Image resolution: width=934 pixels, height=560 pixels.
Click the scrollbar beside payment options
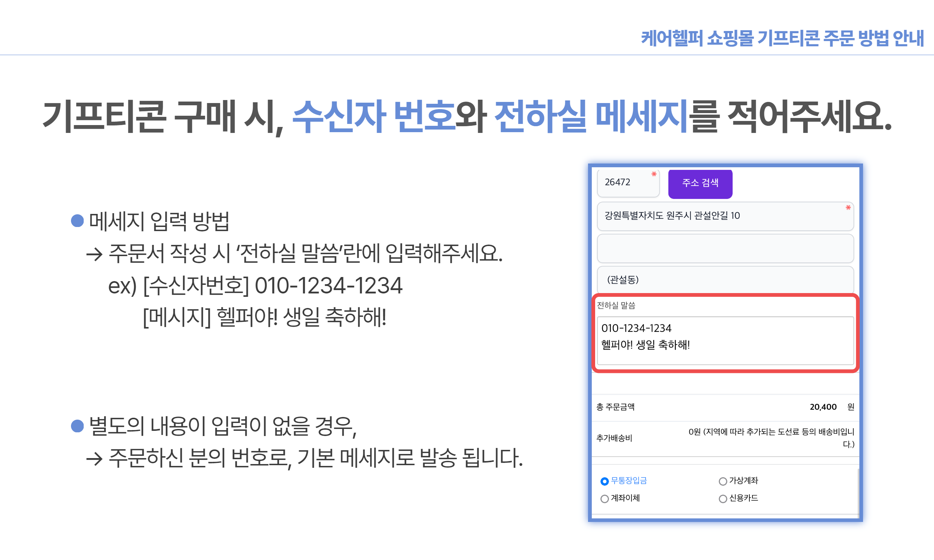[x=858, y=493]
